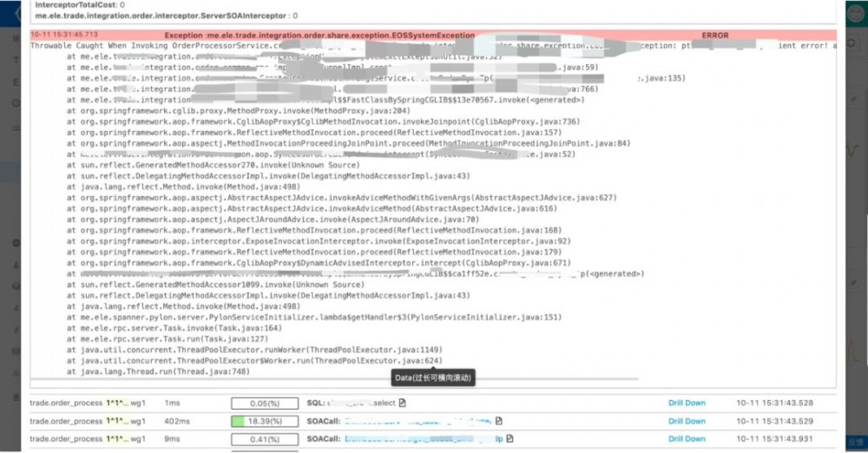This screenshot has width=868, height=453.
Task: Click trade.order_process in the 402ms row
Action: point(66,421)
